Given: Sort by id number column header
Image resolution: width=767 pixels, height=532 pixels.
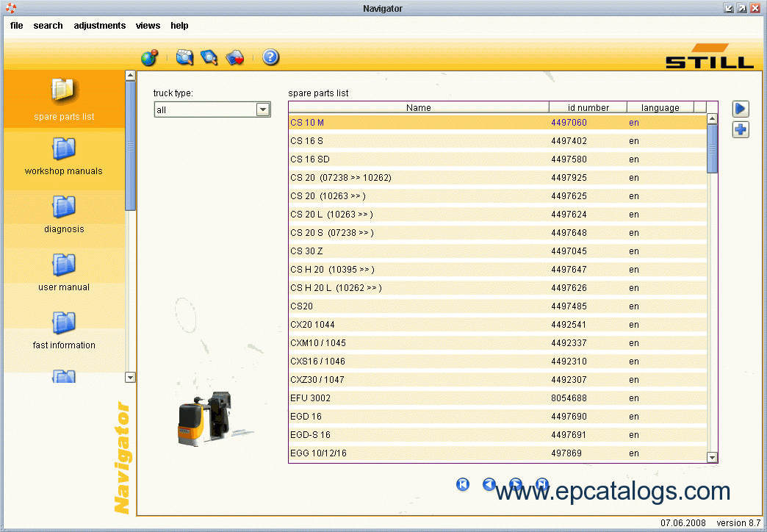Looking at the screenshot, I should pos(588,108).
